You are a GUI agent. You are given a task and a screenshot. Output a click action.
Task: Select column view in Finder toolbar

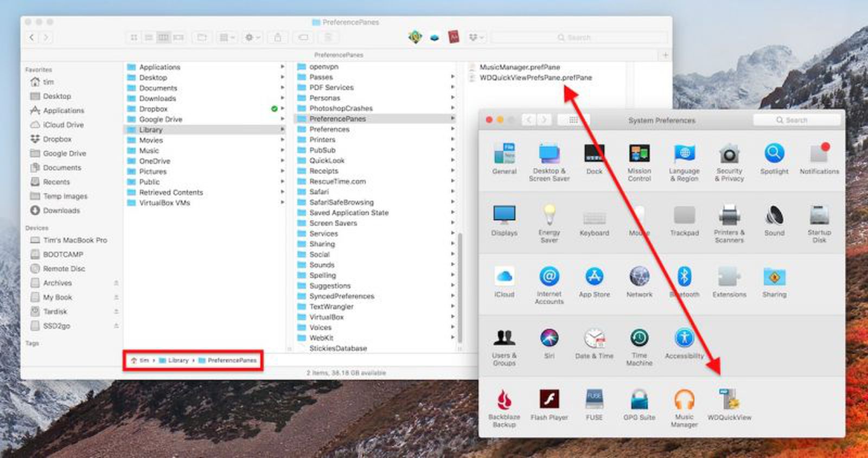(x=163, y=37)
